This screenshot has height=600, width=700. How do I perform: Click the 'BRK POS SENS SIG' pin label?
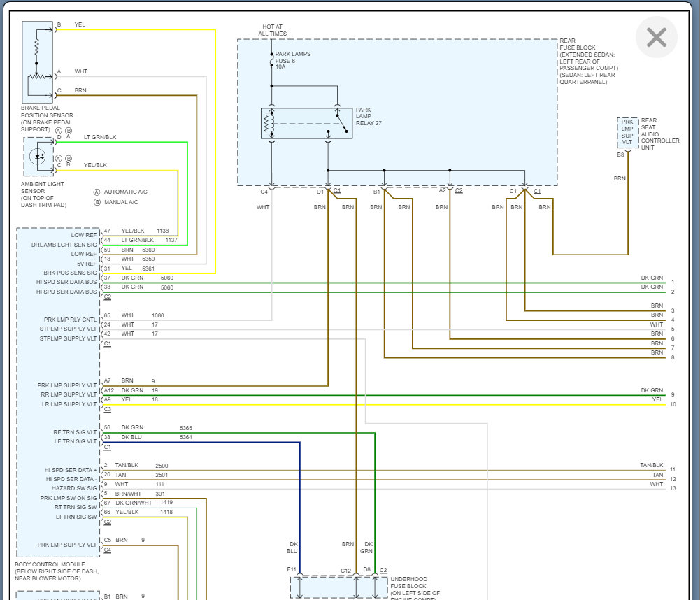70,273
